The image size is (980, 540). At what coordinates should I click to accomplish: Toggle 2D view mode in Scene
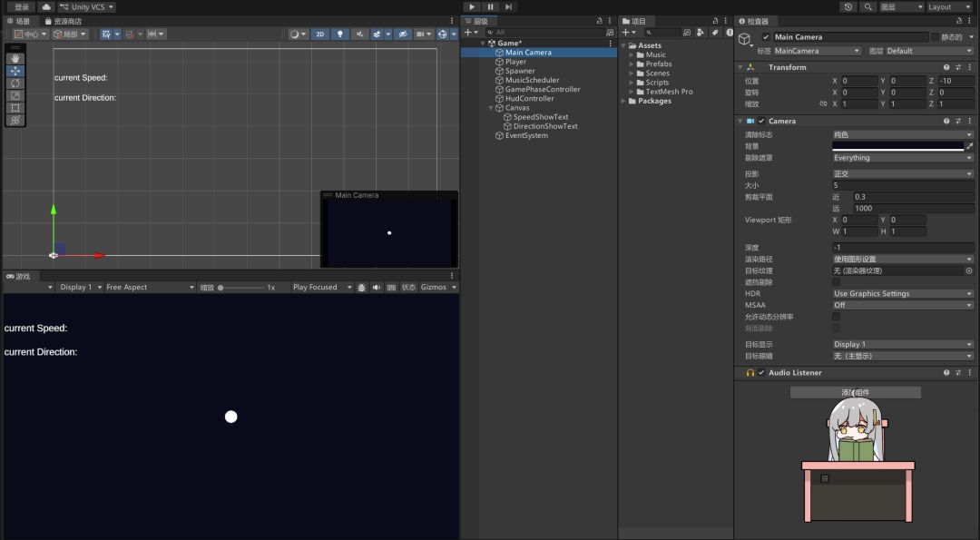pos(320,34)
